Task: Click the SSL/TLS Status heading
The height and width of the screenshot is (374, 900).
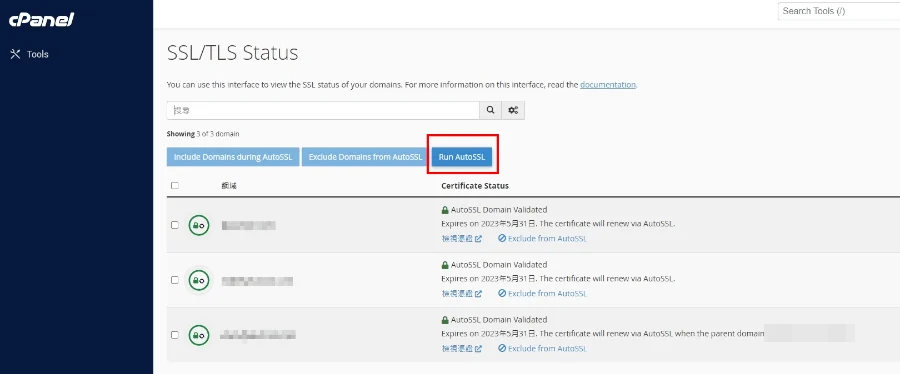Action: (x=232, y=53)
